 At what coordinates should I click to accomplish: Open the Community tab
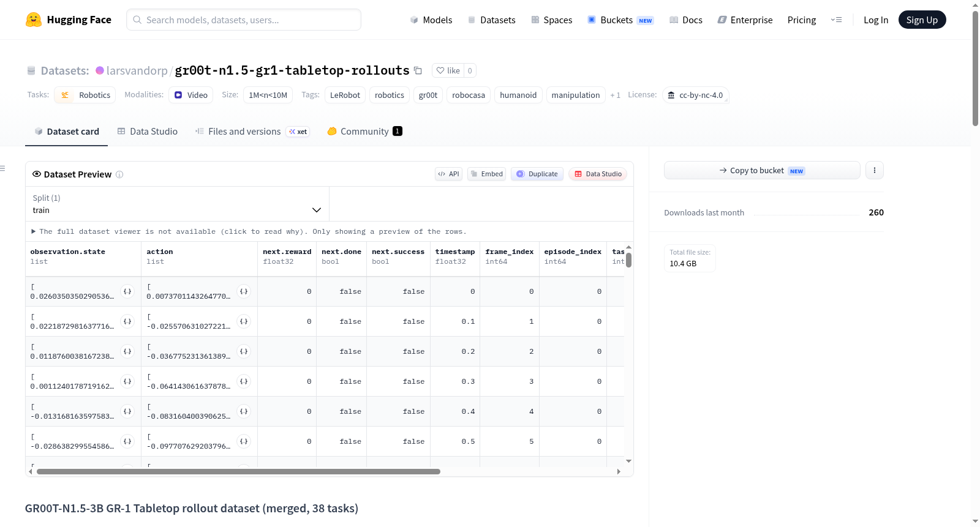(364, 131)
